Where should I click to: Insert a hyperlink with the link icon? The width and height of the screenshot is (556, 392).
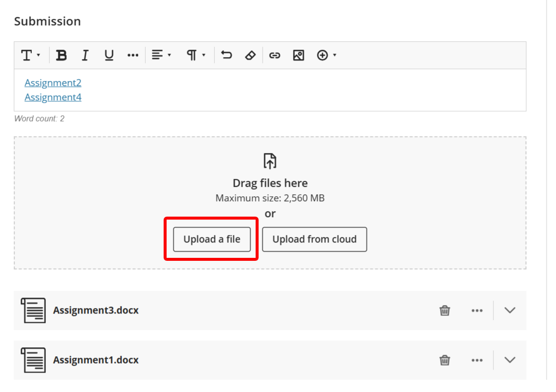[x=275, y=55]
